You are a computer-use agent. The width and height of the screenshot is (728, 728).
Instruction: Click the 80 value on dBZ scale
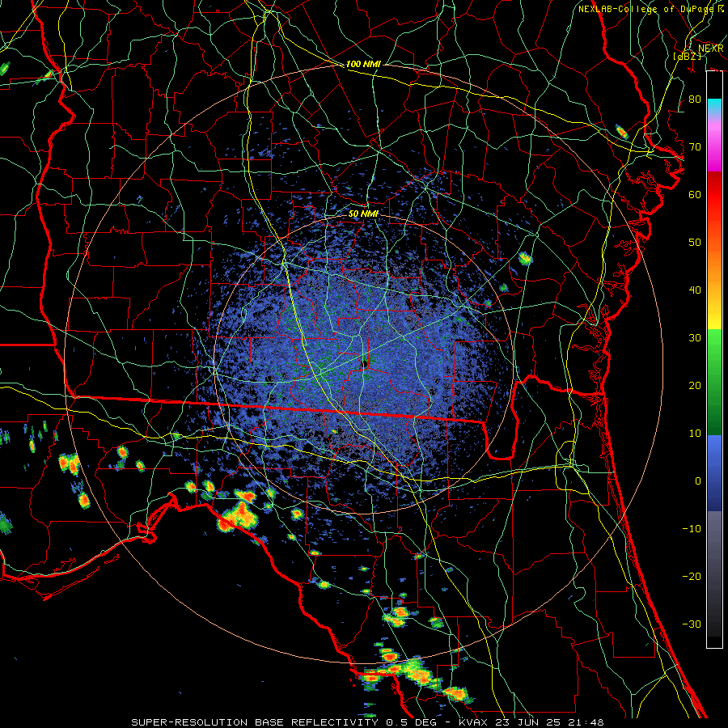coord(695,99)
